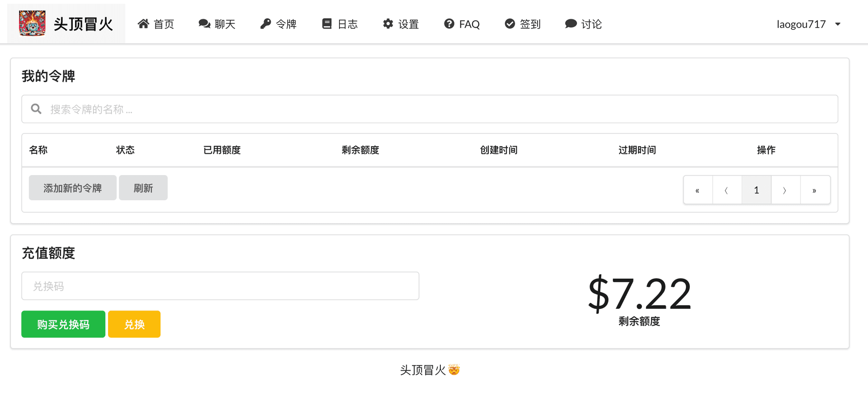Click the yellow 兑换 button

tap(134, 324)
